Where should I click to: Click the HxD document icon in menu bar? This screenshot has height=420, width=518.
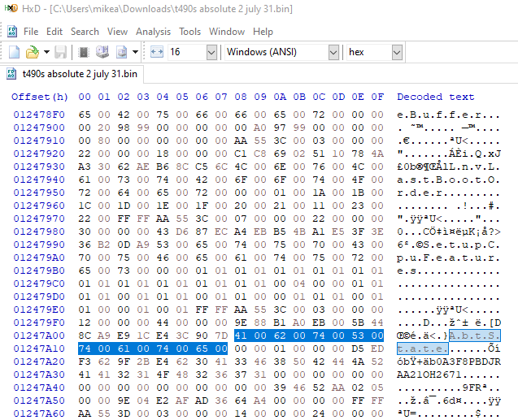(x=12, y=32)
